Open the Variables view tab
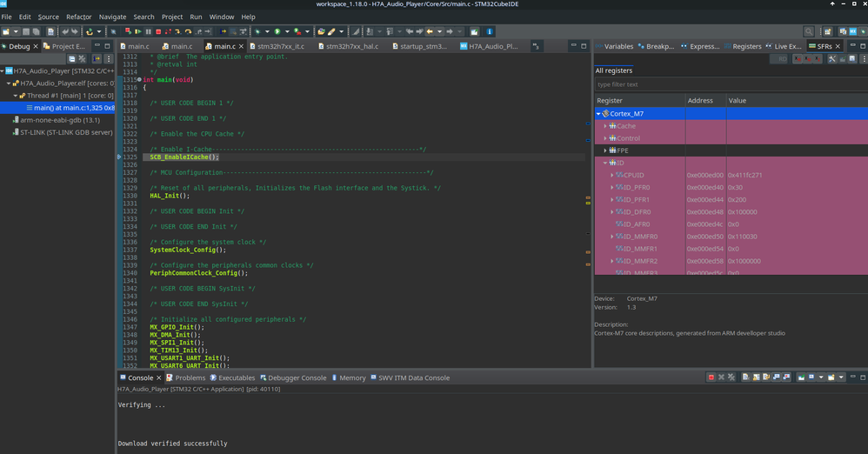Screen dimensions: 868x454 tap(614, 46)
